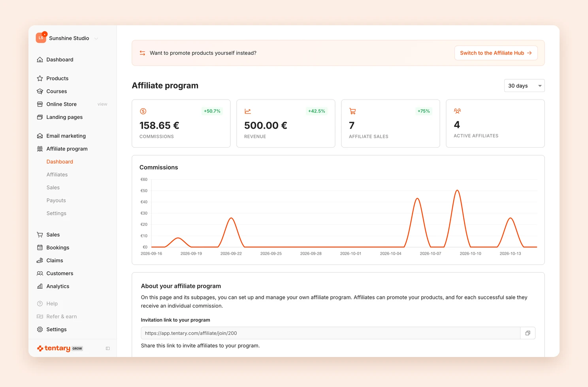Click the Customers icon
This screenshot has width=588, height=387.
(x=40, y=273)
